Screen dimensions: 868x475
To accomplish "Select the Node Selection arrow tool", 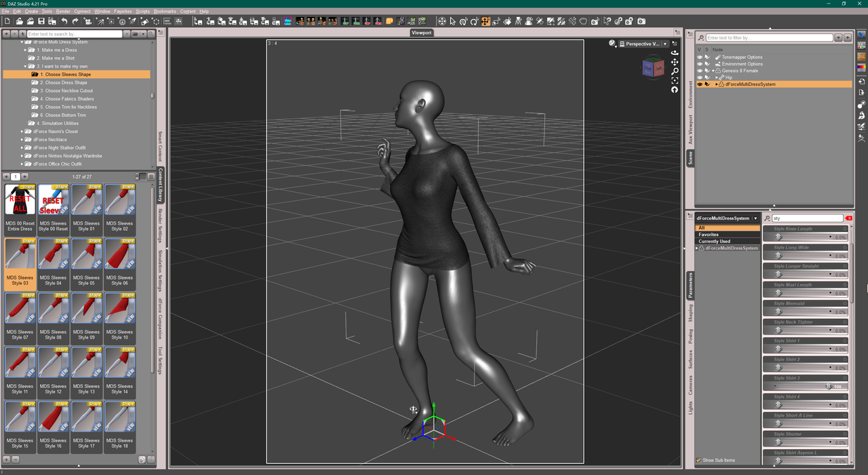I will [x=453, y=22].
